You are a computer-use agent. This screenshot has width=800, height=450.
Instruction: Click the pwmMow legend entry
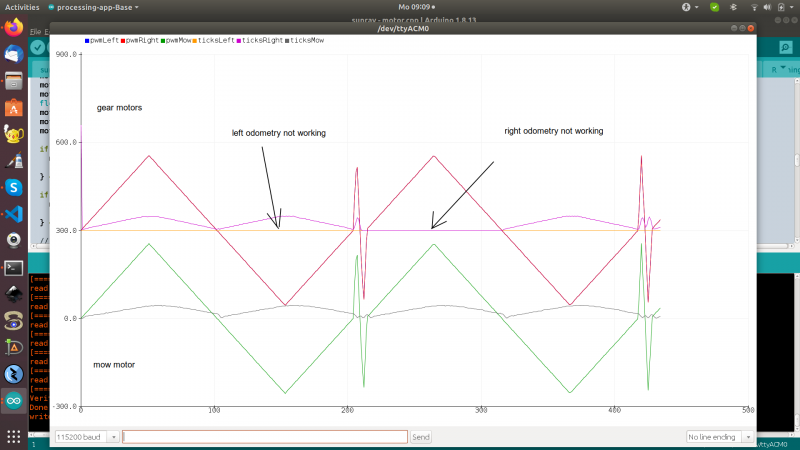point(176,40)
